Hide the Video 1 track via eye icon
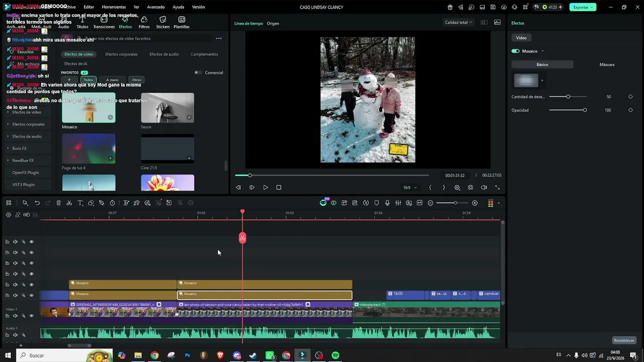This screenshot has height=362, width=644. (31, 316)
